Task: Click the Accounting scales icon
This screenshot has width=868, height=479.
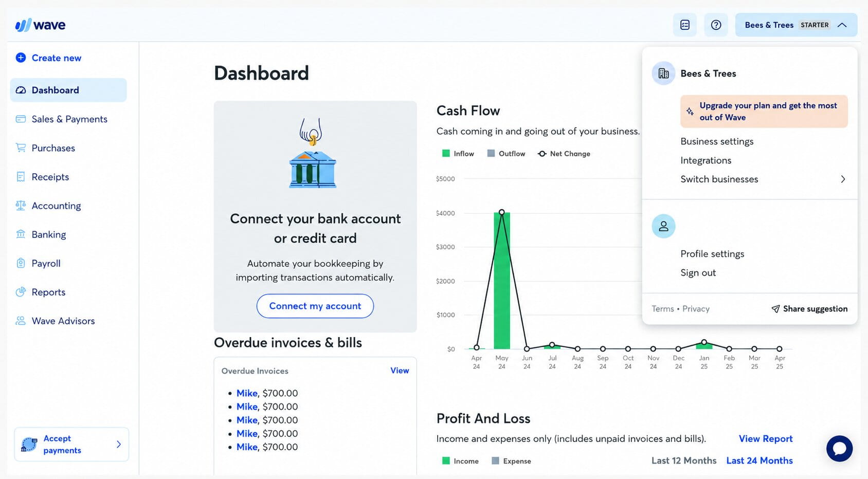Action: 21,206
